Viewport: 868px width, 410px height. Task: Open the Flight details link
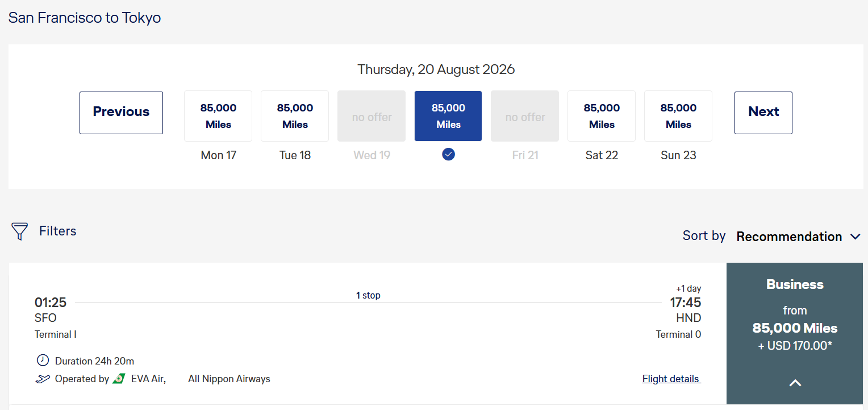tap(671, 379)
